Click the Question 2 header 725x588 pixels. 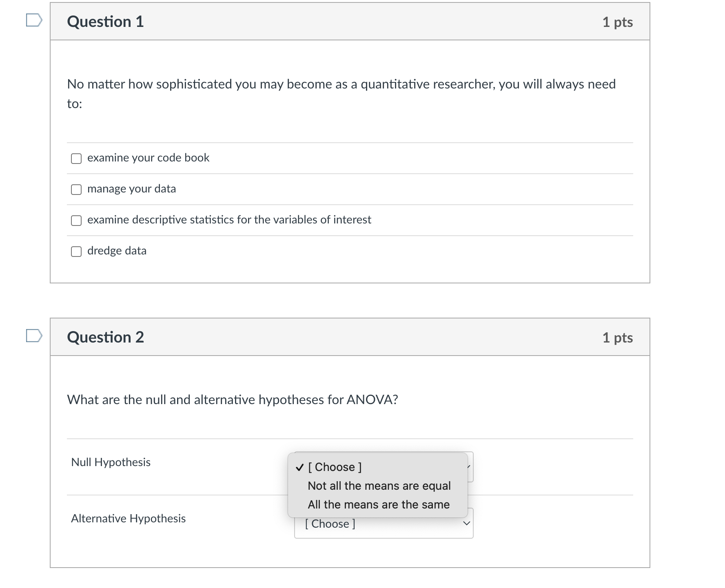106,337
